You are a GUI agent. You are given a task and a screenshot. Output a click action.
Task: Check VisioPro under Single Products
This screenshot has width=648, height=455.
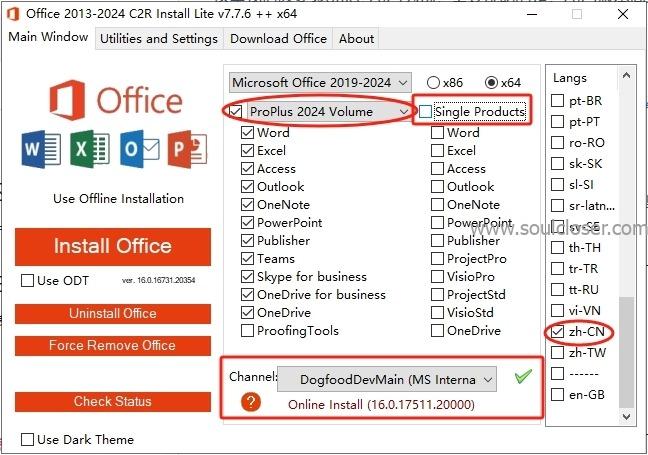pos(437,277)
